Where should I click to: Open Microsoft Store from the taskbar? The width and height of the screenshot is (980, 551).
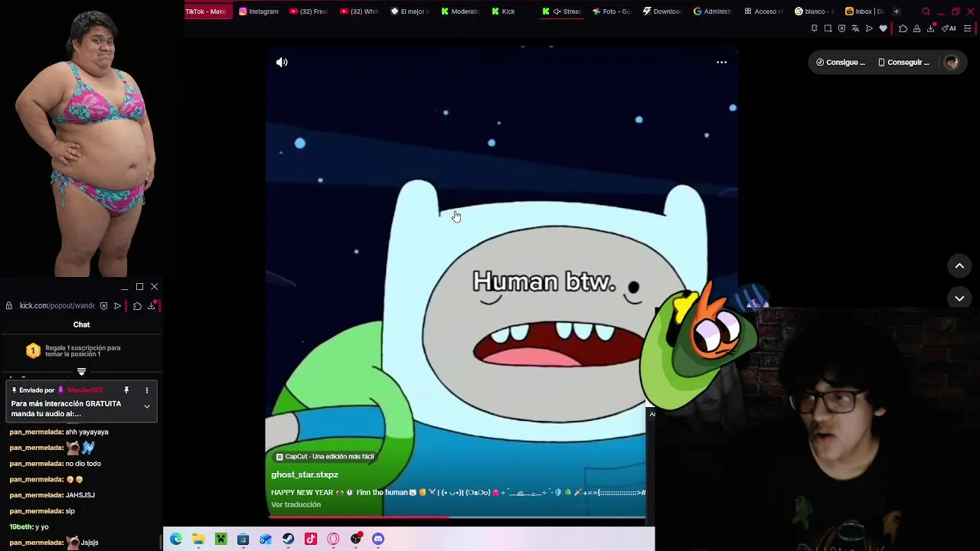(243, 539)
